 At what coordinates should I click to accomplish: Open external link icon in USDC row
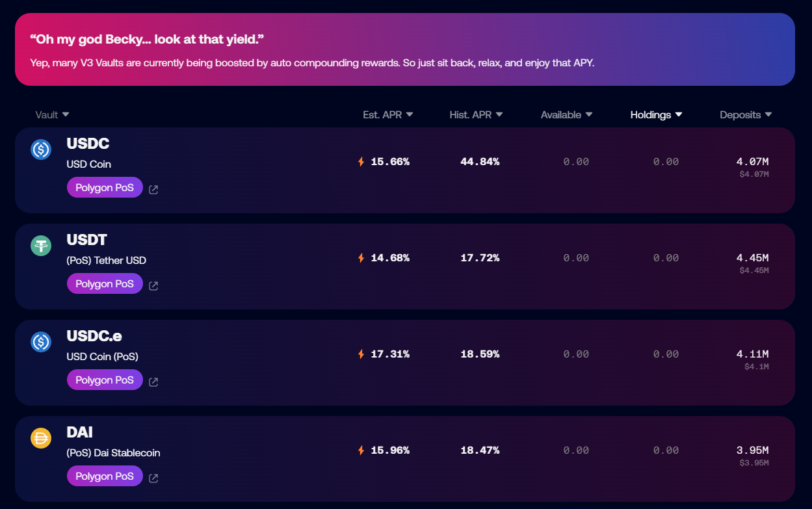click(x=153, y=190)
